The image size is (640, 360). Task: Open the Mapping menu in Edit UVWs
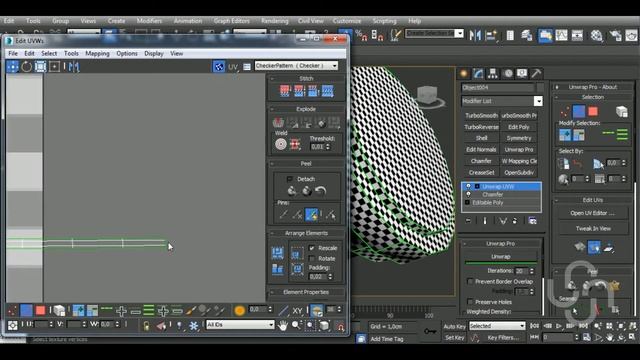point(97,53)
